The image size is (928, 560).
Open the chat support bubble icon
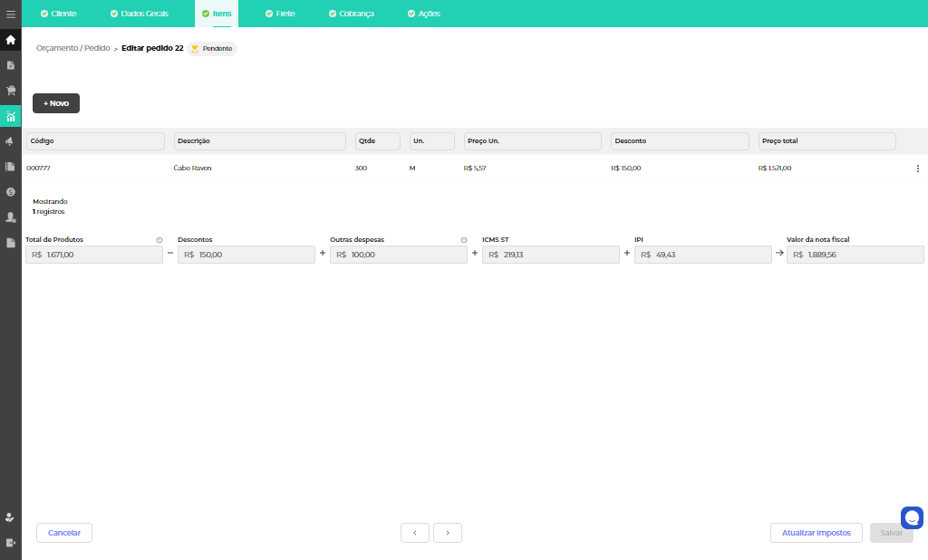912,517
